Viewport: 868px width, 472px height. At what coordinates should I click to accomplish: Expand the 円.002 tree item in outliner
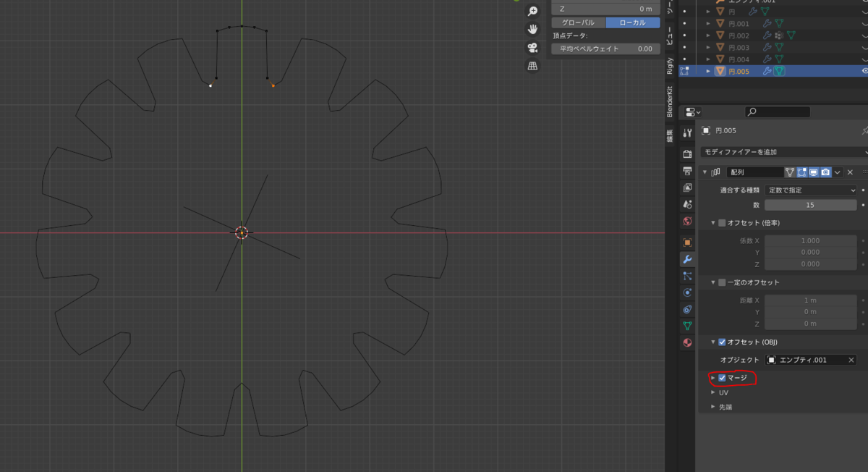(709, 35)
